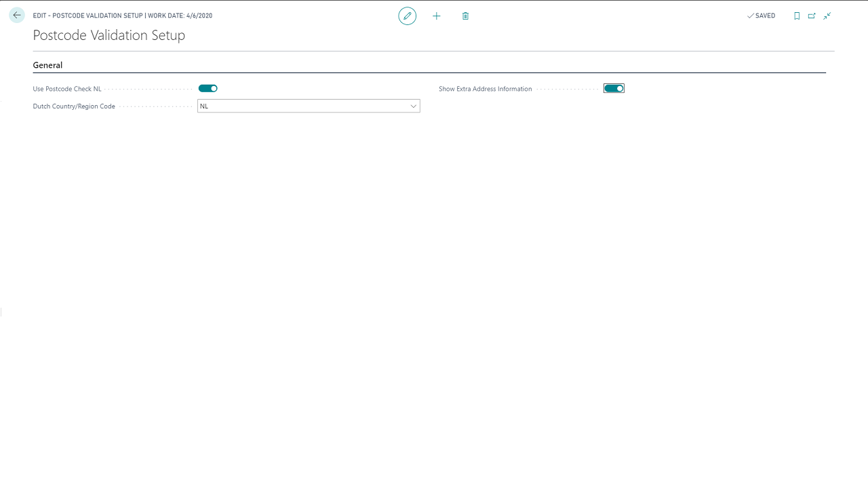
Task: Click the pencil edit mode icon
Action: pyautogui.click(x=408, y=16)
